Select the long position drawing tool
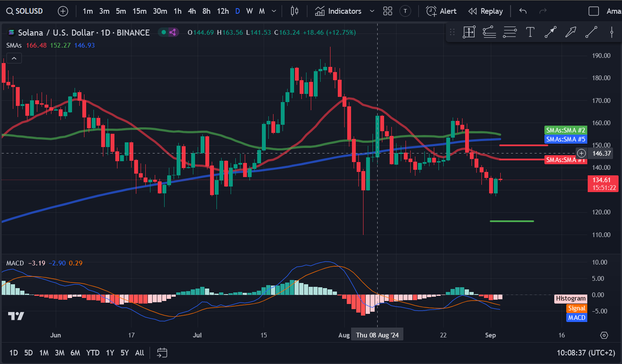The image size is (622, 364). (469, 32)
